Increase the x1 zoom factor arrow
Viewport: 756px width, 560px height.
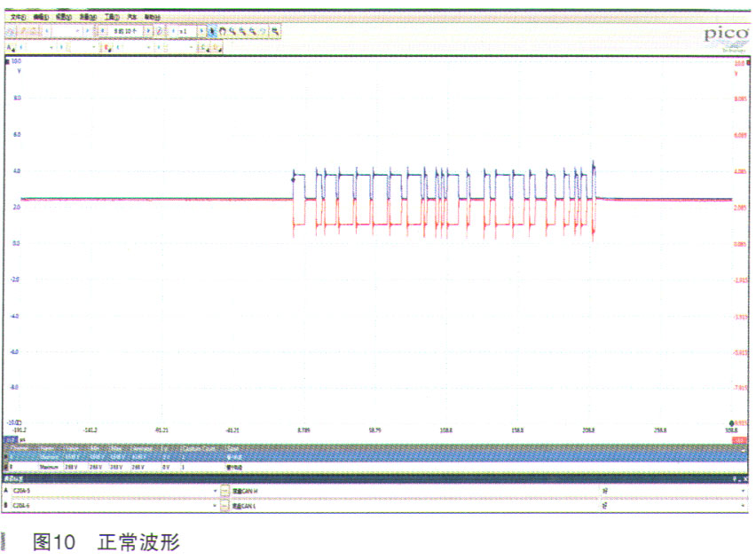pos(201,31)
